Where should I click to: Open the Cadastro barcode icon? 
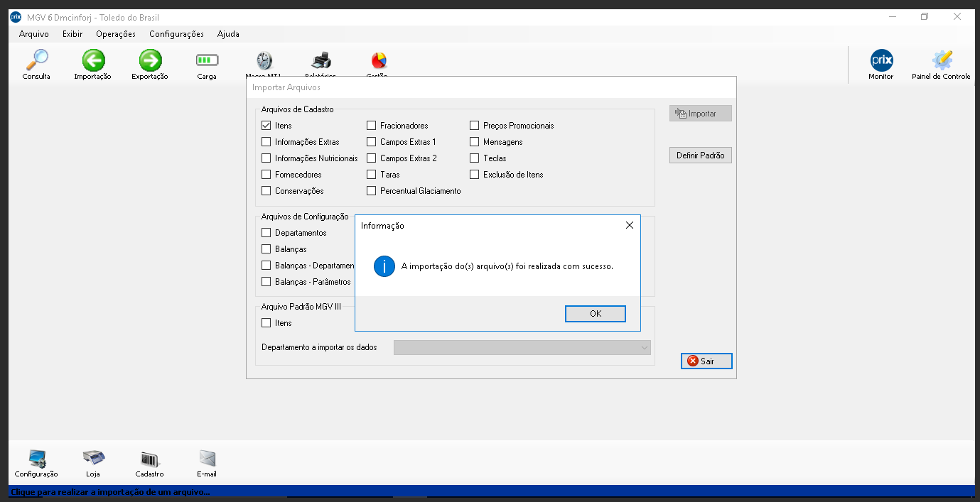[x=150, y=459]
